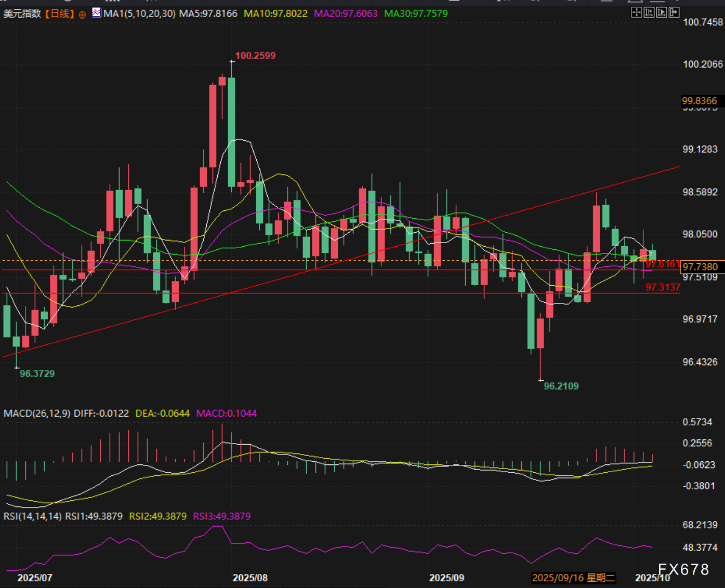
Task: Click the 2025/09/16 星期二 date marker
Action: coord(573,578)
